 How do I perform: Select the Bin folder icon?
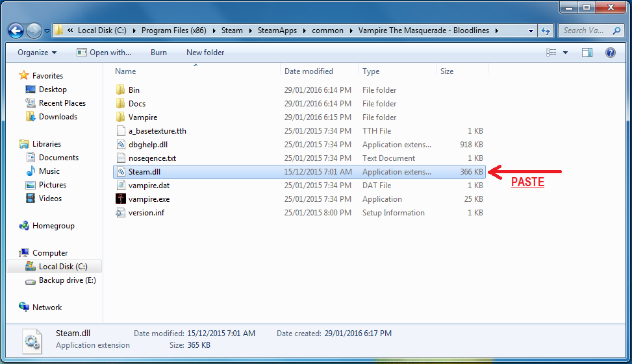click(121, 90)
